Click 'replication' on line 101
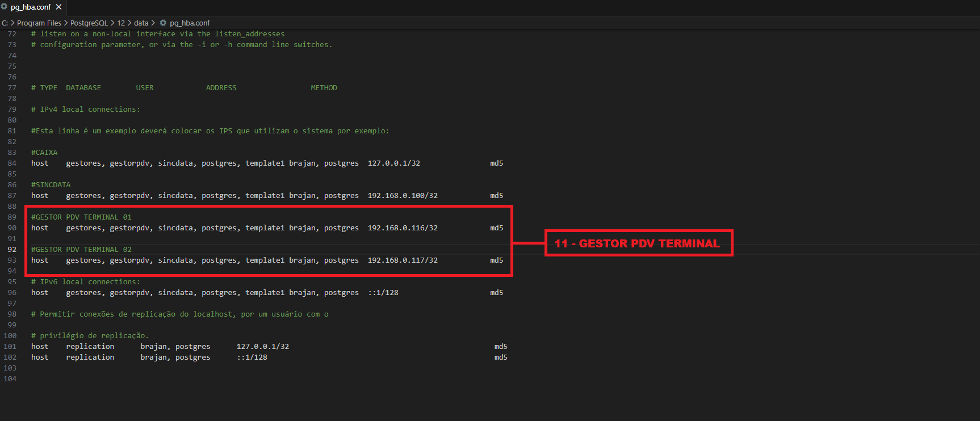This screenshot has width=980, height=421. pyautogui.click(x=90, y=347)
